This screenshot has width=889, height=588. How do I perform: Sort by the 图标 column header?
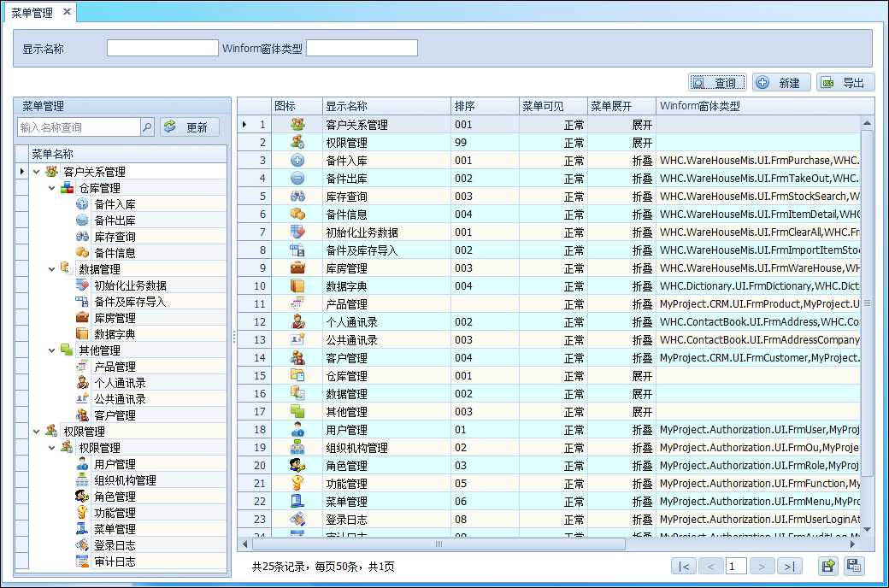point(296,106)
